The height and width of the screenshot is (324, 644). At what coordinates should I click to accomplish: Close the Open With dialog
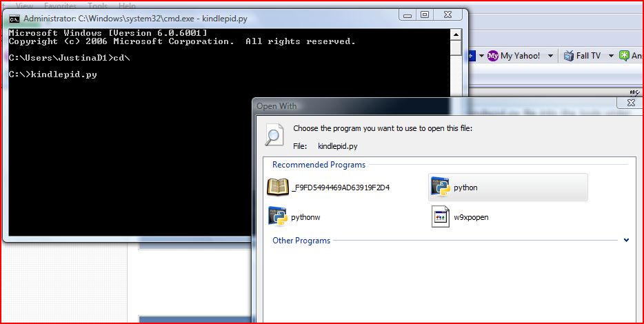[x=632, y=103]
